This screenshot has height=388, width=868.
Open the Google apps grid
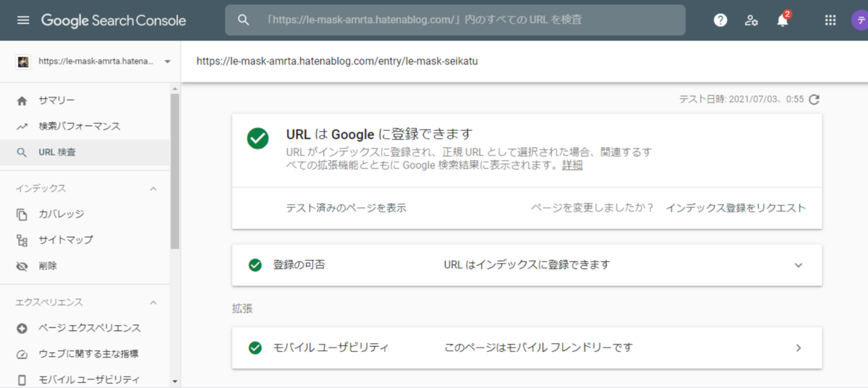click(x=830, y=20)
